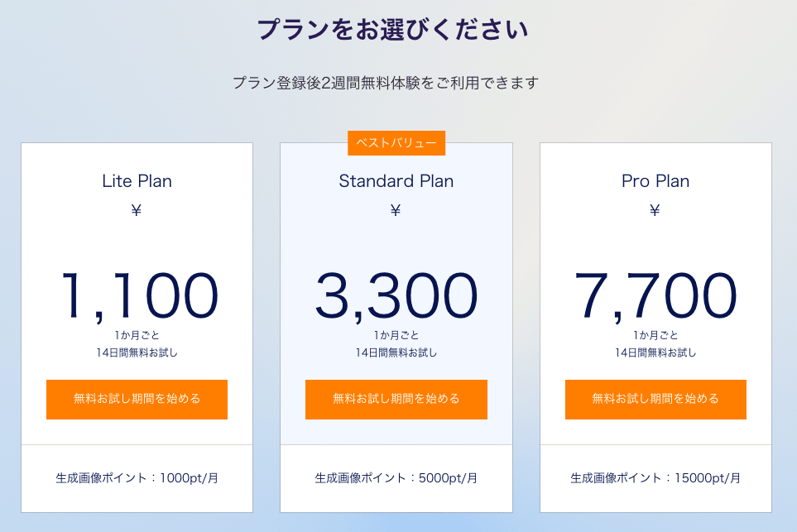Select the Pro Plan title

tap(655, 181)
